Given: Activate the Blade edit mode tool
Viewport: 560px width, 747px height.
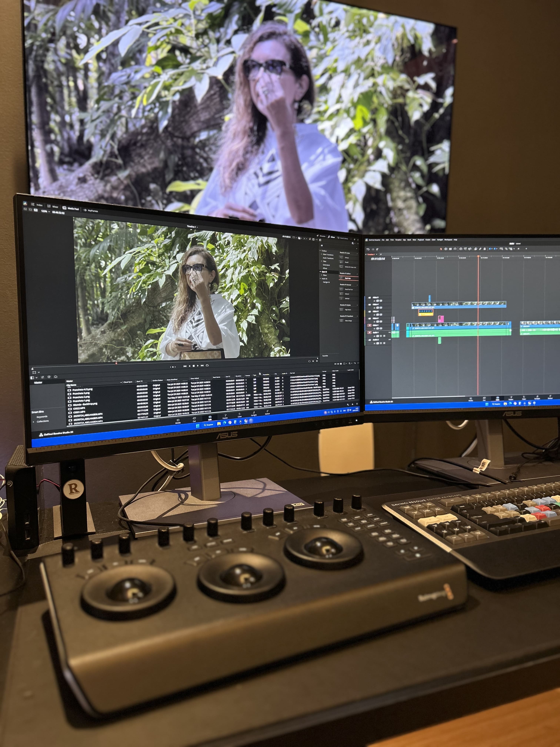Looking at the screenshot, I should [x=450, y=249].
